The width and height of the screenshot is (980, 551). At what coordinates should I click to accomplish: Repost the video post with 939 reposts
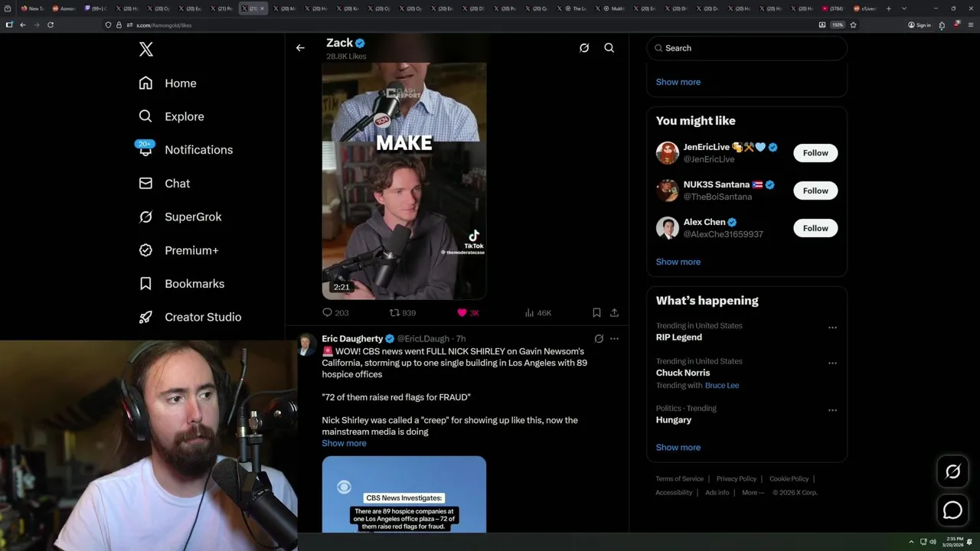[x=403, y=312]
